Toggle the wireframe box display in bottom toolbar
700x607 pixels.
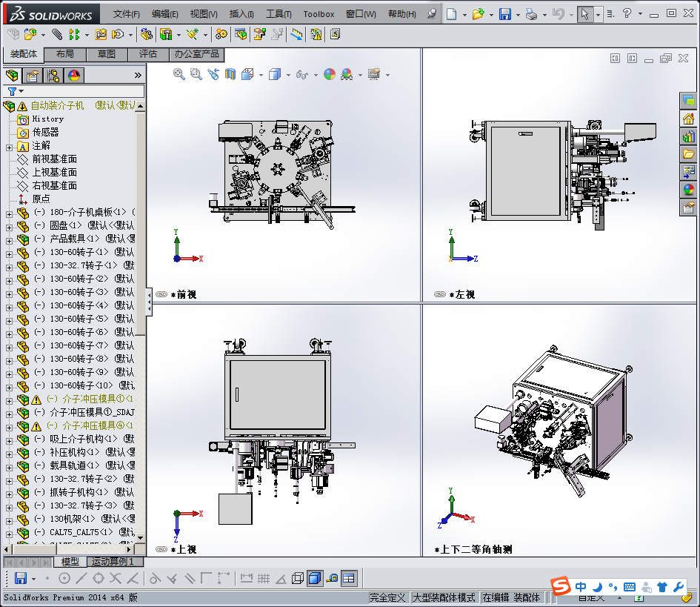[x=297, y=579]
